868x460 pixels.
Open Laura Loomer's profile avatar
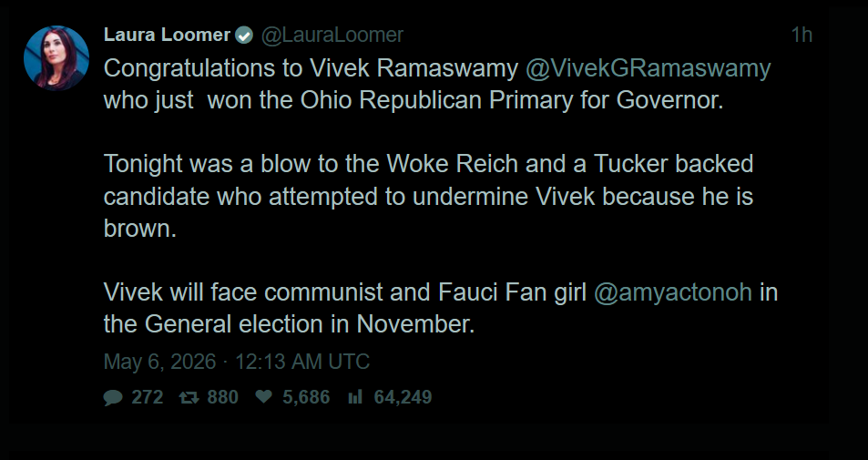tap(56, 57)
